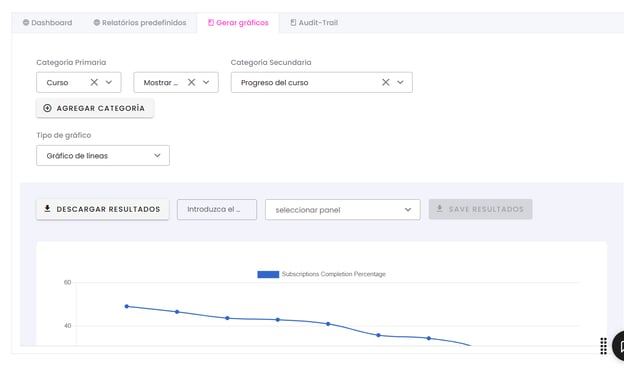Clear the Mostrar dropdown with X icon
This screenshot has height=368, width=624.
(191, 82)
